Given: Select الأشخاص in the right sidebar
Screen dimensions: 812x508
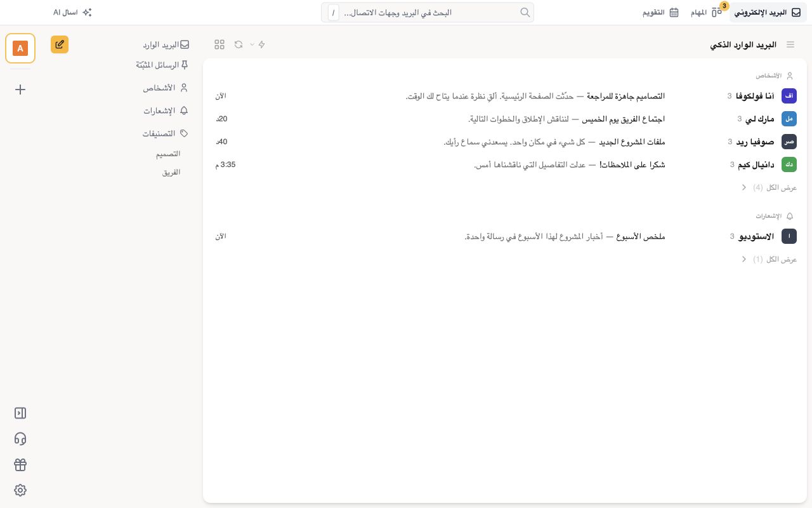Looking at the screenshot, I should 166,88.
